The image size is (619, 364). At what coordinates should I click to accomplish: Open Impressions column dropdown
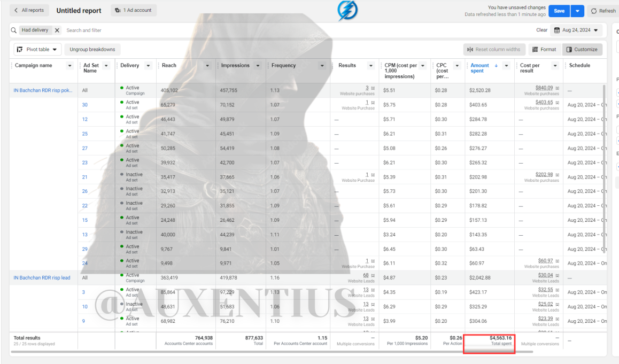(258, 66)
